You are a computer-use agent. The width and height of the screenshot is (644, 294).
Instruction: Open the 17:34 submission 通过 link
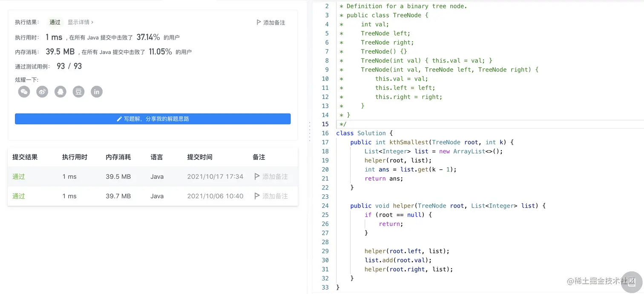tap(19, 177)
